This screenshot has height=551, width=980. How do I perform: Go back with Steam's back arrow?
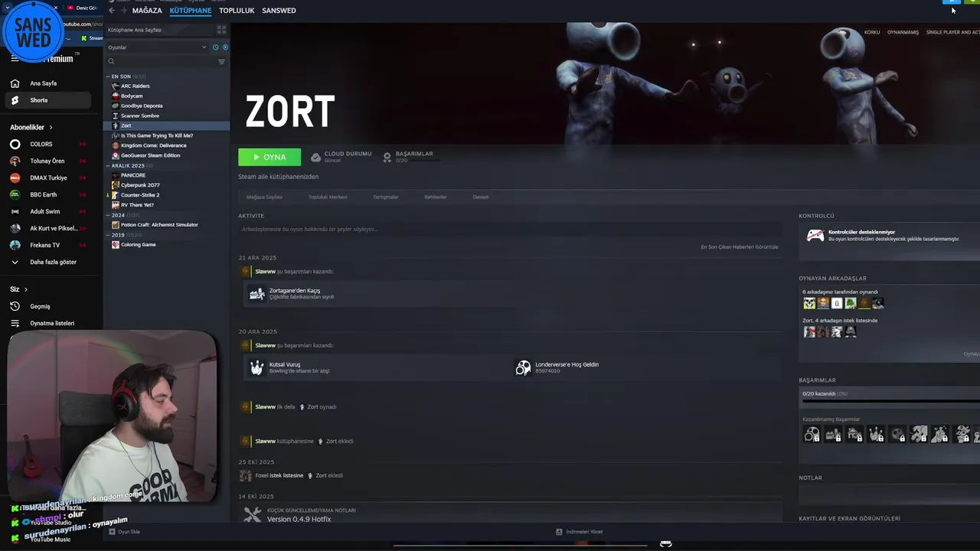click(x=112, y=11)
